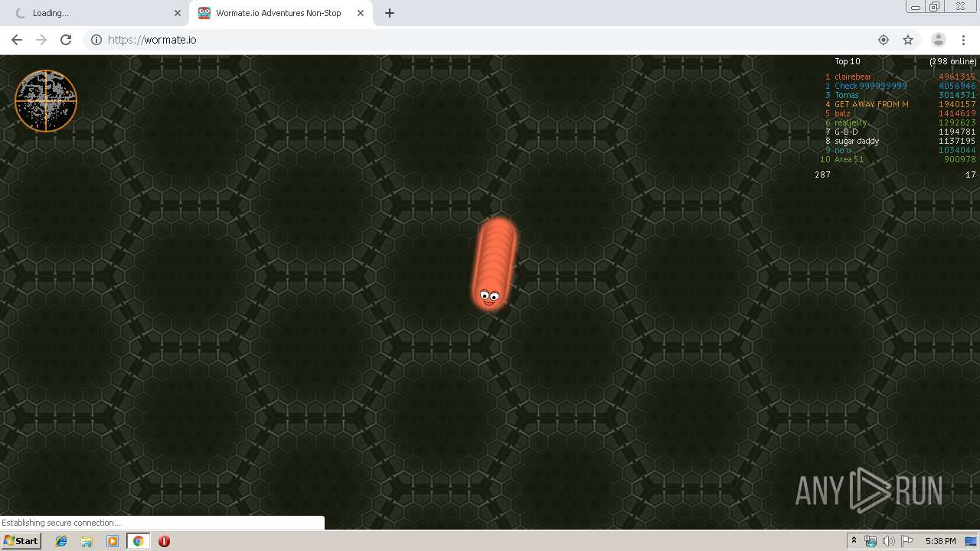This screenshot has width=980, height=551.
Task: Switch to the Loading... tab
Action: tap(95, 13)
